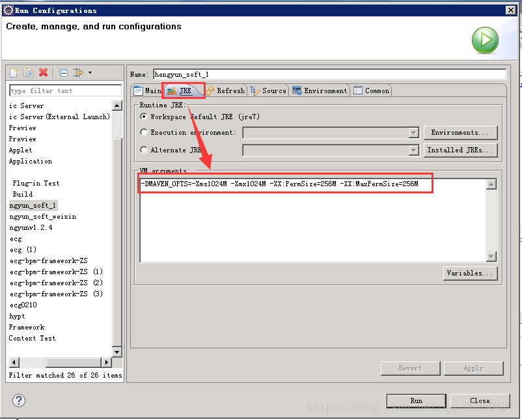Switch to the Source tab
Image resolution: width=522 pixels, height=420 pixels.
pyautogui.click(x=269, y=91)
